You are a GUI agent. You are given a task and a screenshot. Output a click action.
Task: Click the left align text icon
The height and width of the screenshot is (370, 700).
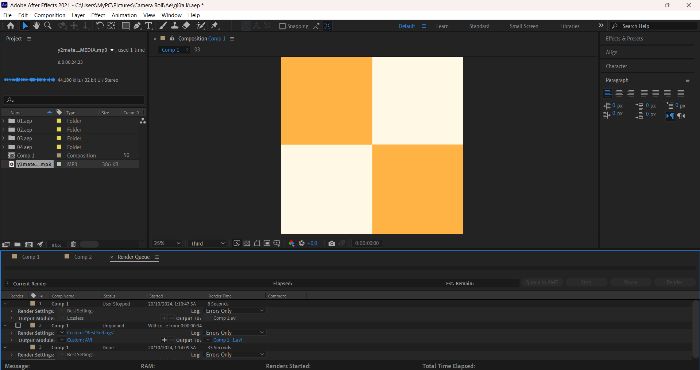pyautogui.click(x=608, y=93)
